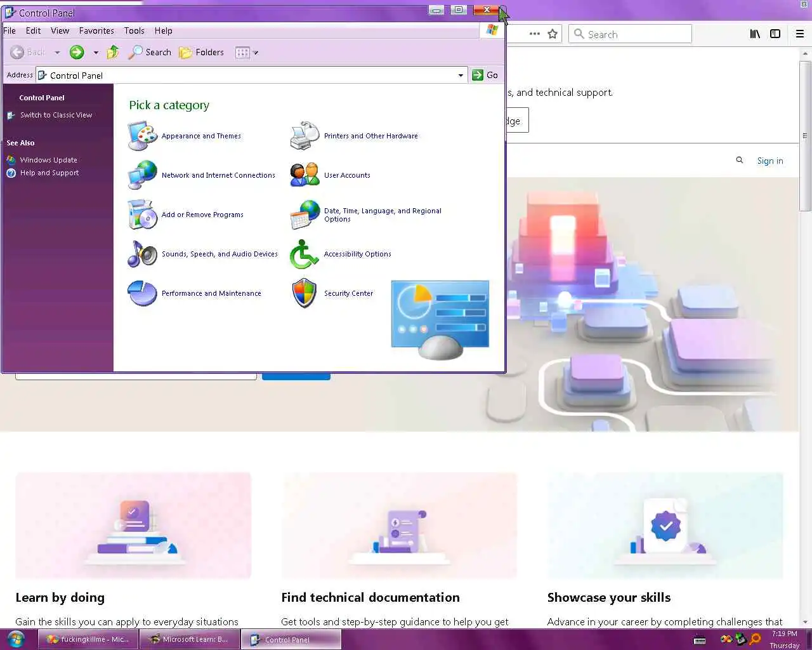The height and width of the screenshot is (650, 812).
Task: Click the Learn by doing card image
Action: (x=133, y=526)
